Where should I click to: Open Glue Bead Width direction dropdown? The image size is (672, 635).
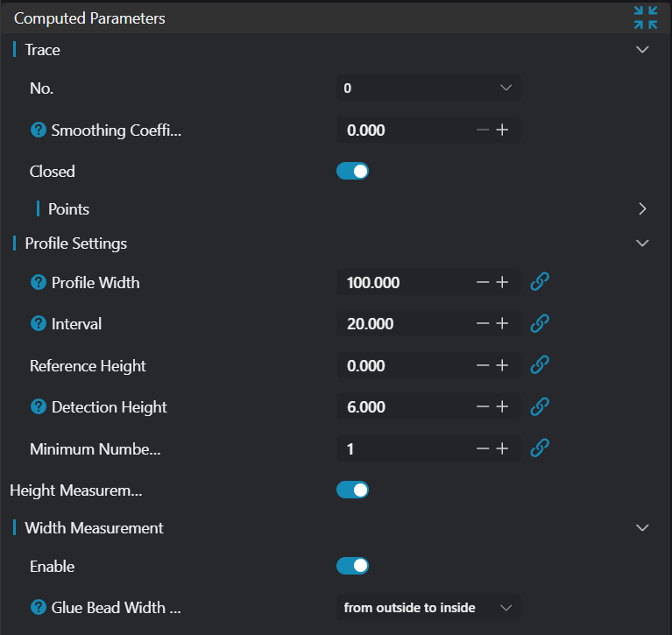pyautogui.click(x=428, y=608)
